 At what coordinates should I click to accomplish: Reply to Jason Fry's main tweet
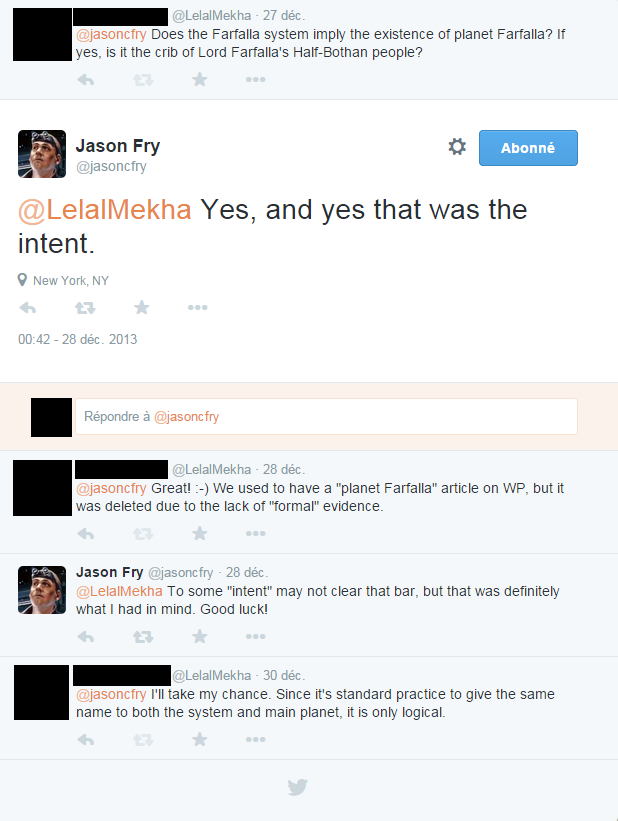pos(27,308)
